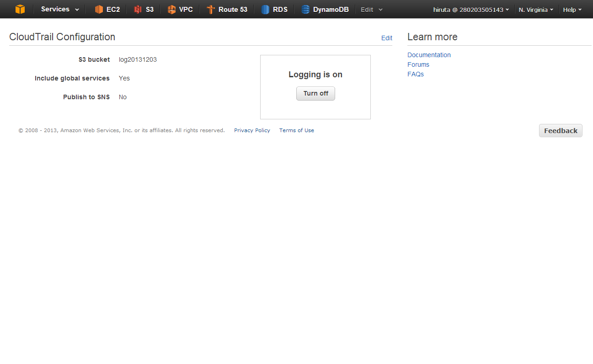The image size is (593, 364).
Task: Open the RDS shortcut
Action: click(x=274, y=9)
